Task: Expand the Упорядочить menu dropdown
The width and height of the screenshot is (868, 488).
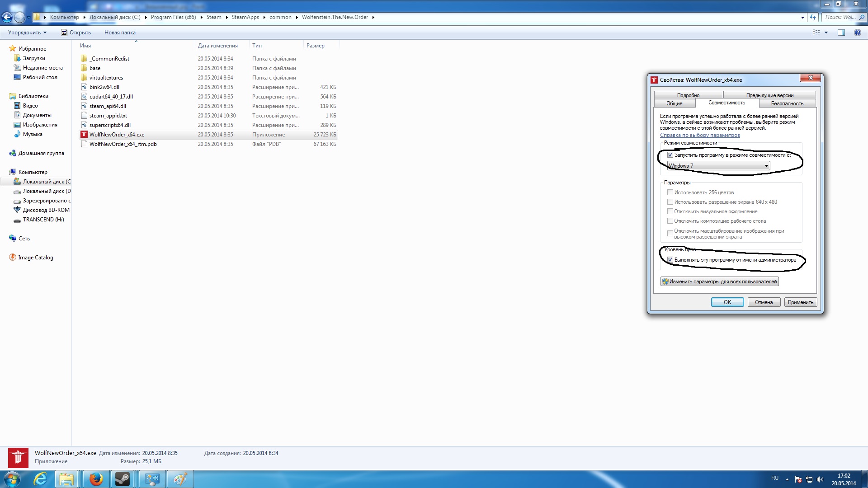Action: (x=28, y=33)
